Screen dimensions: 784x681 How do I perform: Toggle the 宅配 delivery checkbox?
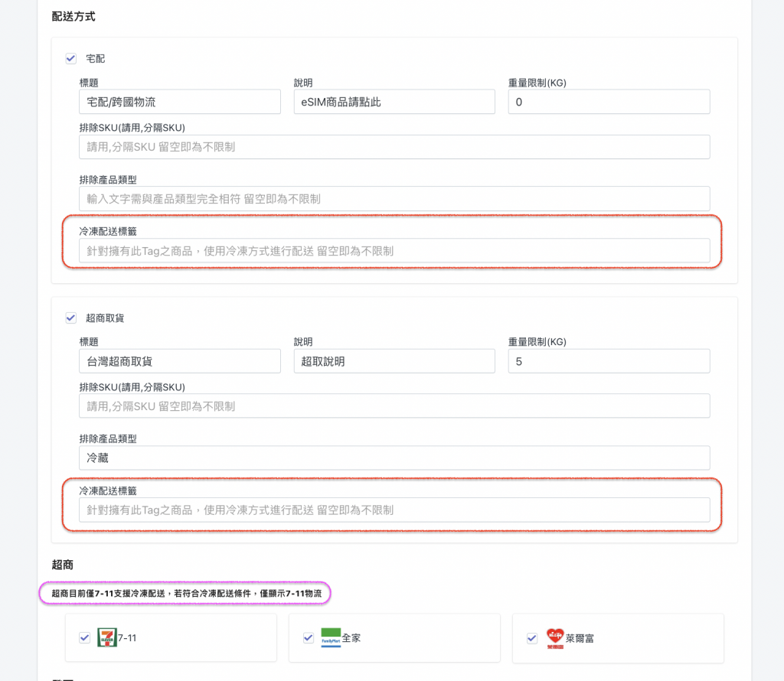(71, 58)
